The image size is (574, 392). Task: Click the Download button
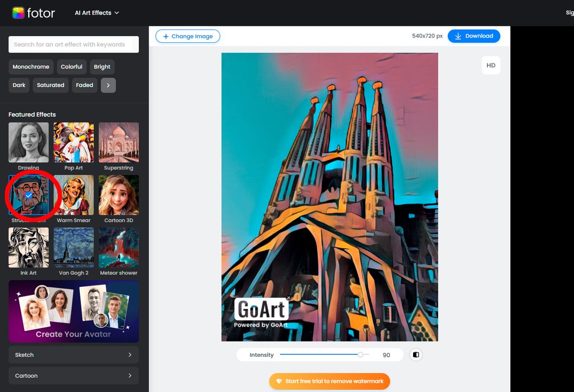(474, 36)
